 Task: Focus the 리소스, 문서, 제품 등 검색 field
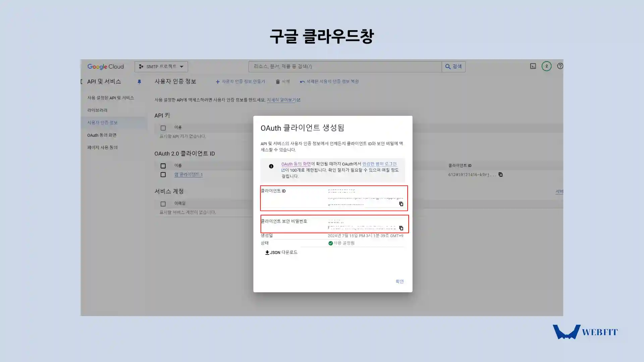[345, 67]
